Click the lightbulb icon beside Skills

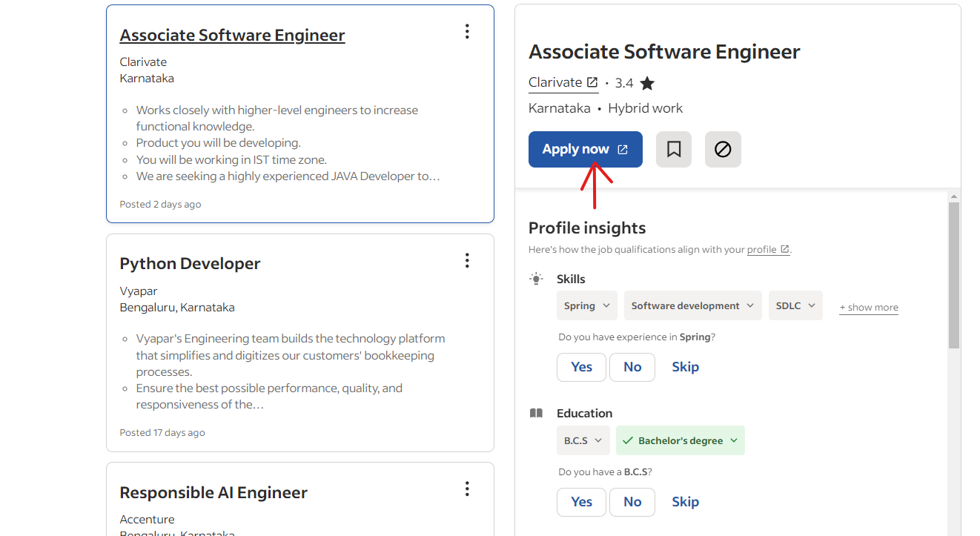536,279
